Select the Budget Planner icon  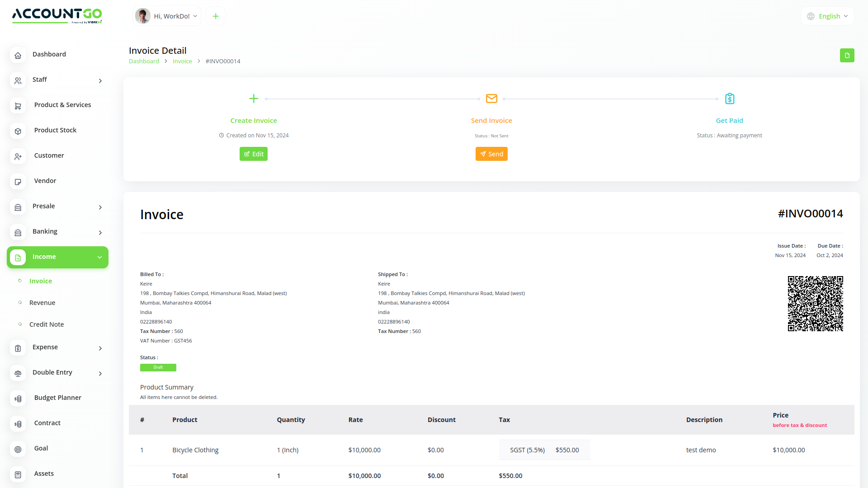18,399
